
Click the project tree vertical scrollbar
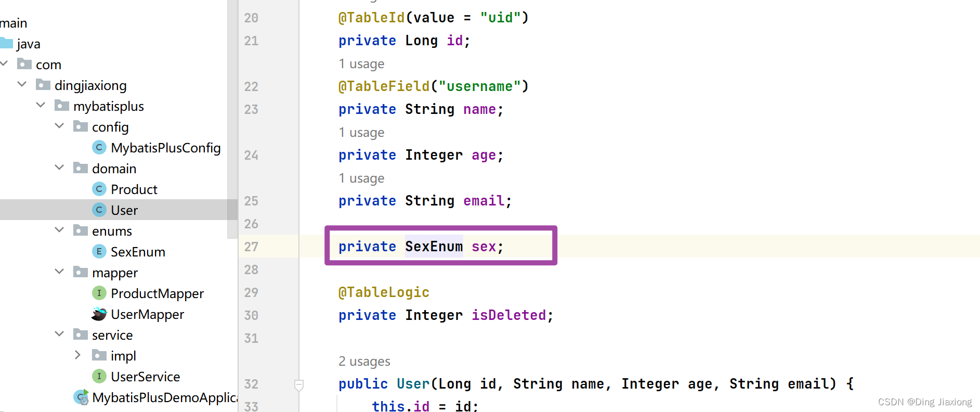[x=232, y=120]
